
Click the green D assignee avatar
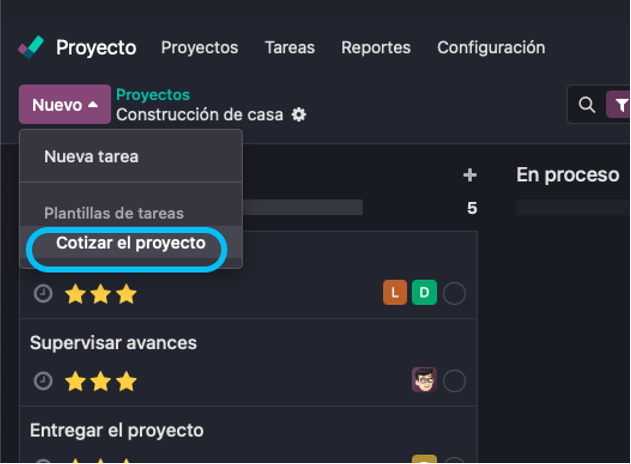(424, 293)
